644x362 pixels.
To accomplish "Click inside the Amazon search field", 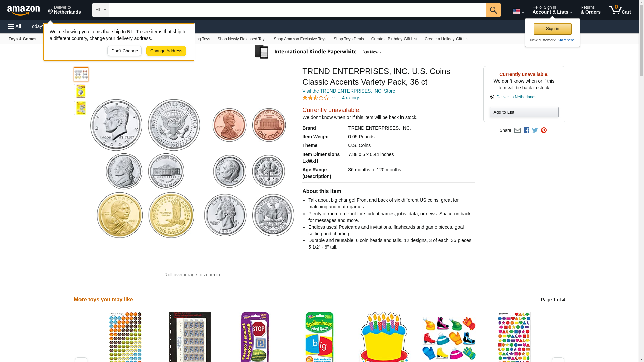I will [298, 10].
